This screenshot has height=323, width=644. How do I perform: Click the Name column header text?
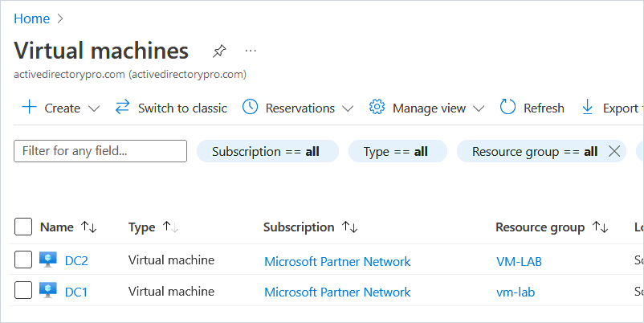click(x=57, y=227)
